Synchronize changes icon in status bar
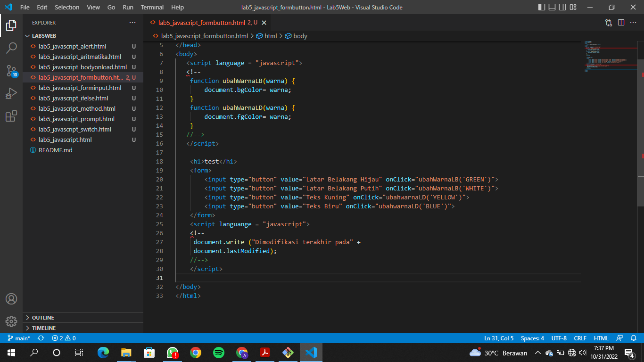The width and height of the screenshot is (644, 362). tap(41, 338)
